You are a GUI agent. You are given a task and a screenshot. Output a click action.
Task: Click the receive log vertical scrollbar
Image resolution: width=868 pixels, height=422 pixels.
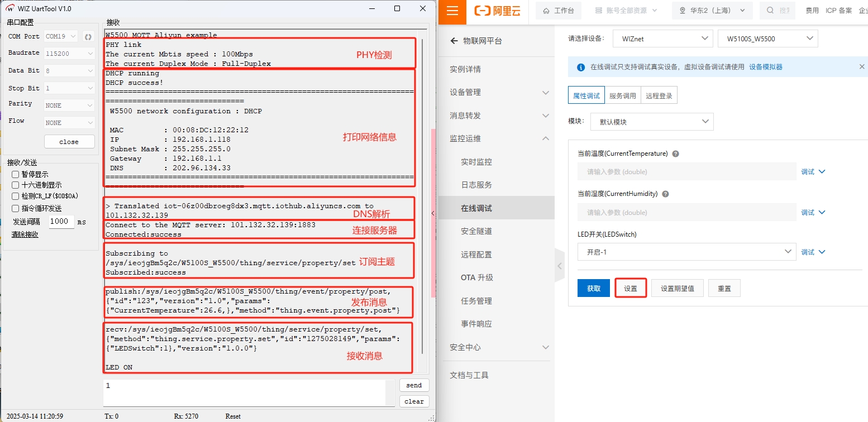(x=423, y=195)
